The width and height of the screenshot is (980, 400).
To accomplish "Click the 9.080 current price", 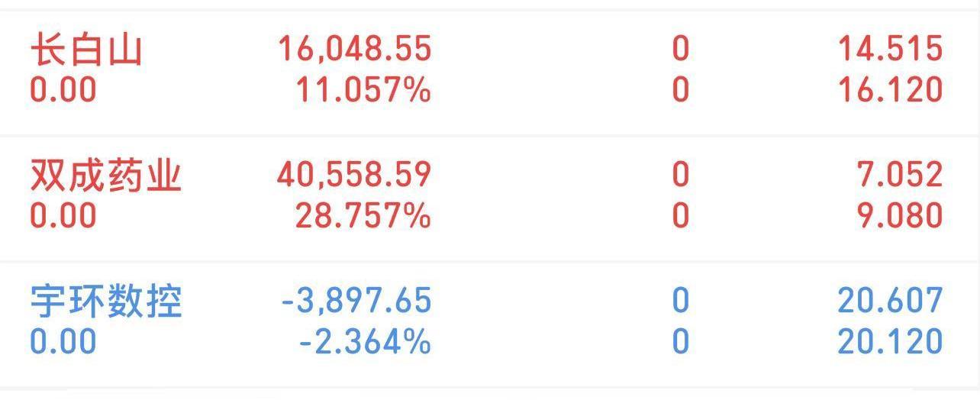I will pos(900,215).
